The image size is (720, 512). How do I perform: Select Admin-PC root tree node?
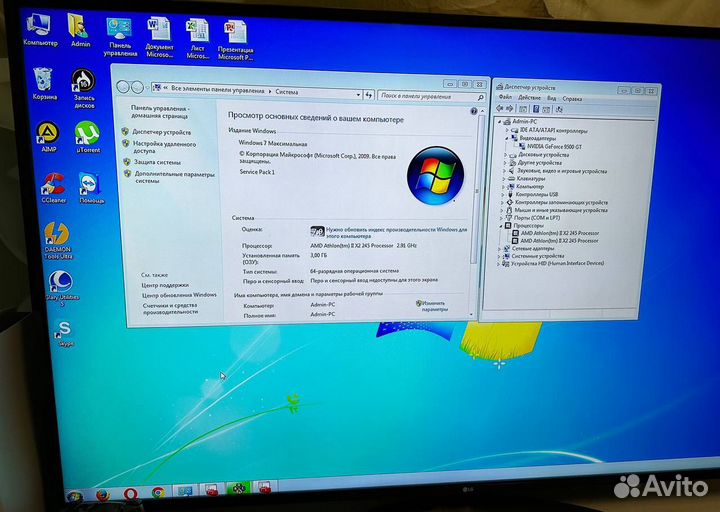point(524,122)
